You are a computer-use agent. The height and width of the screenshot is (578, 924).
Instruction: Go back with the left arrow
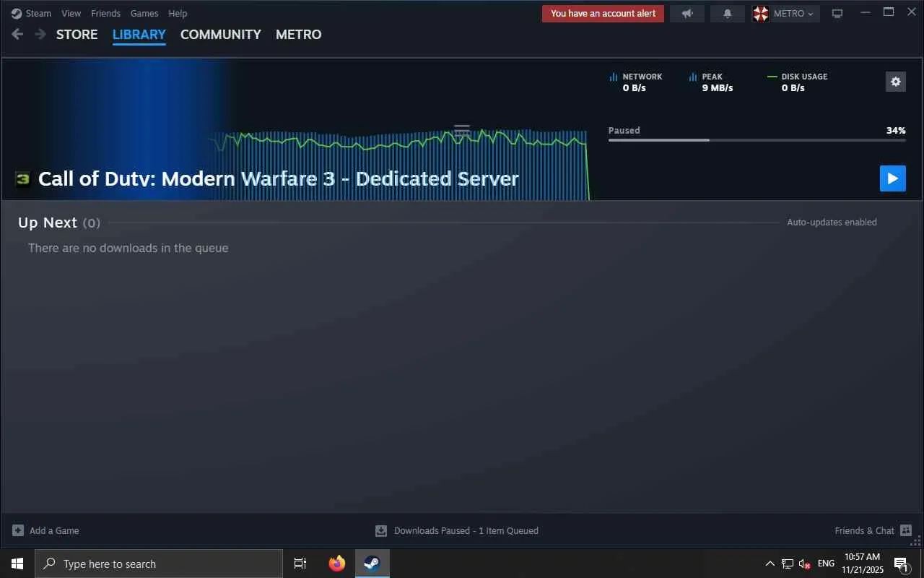(18, 34)
